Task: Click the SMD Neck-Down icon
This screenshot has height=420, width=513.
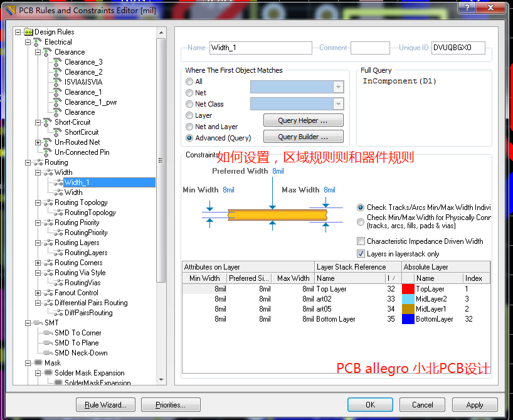Action: coord(48,353)
